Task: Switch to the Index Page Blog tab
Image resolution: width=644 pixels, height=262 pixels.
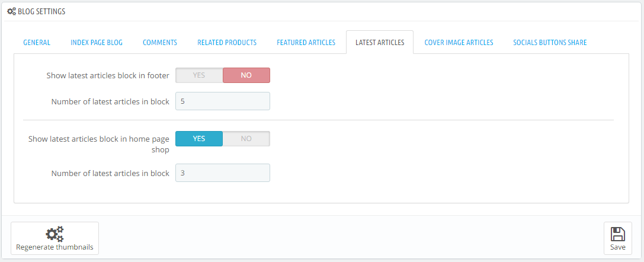Action: [97, 42]
